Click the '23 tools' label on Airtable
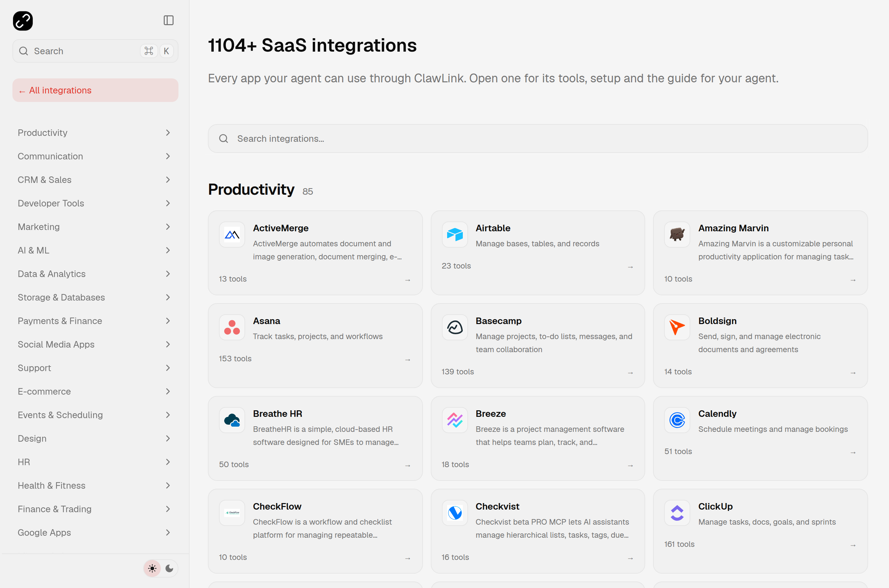This screenshot has height=588, width=889. (456, 266)
